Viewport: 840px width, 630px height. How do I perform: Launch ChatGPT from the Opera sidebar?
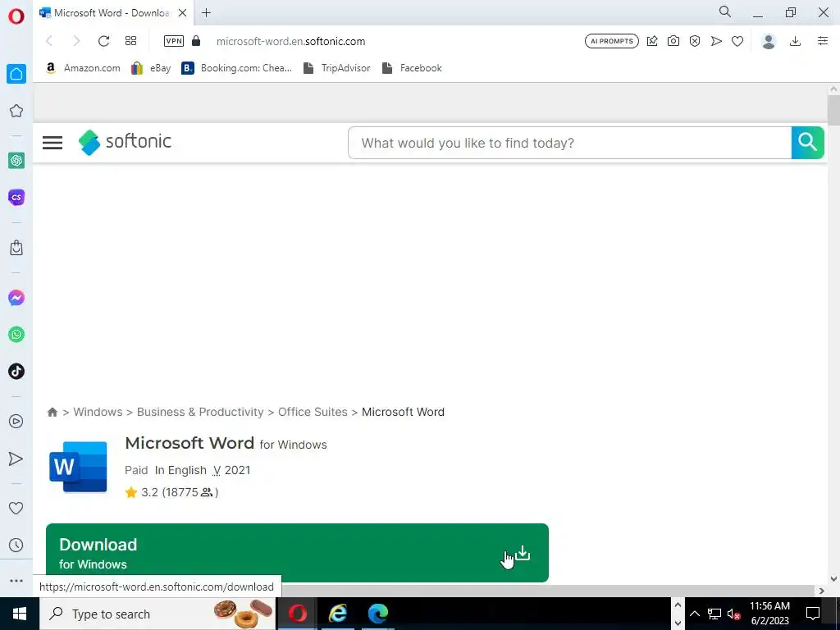click(16, 160)
